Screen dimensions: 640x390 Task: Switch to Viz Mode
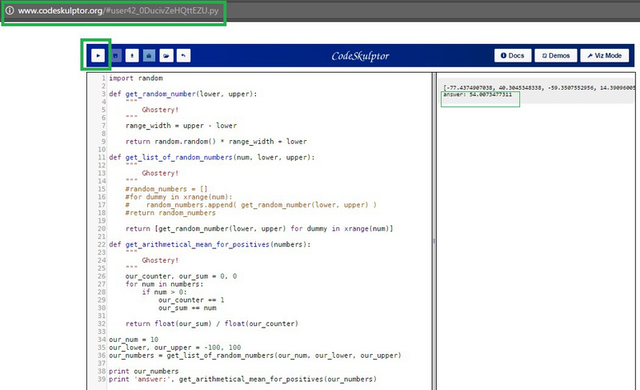coord(604,55)
